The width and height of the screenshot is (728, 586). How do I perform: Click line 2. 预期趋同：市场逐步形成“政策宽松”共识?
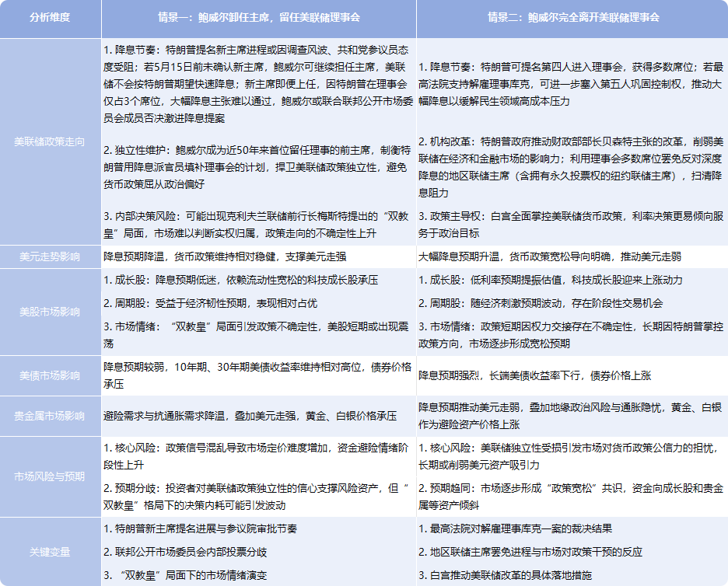[572, 497]
